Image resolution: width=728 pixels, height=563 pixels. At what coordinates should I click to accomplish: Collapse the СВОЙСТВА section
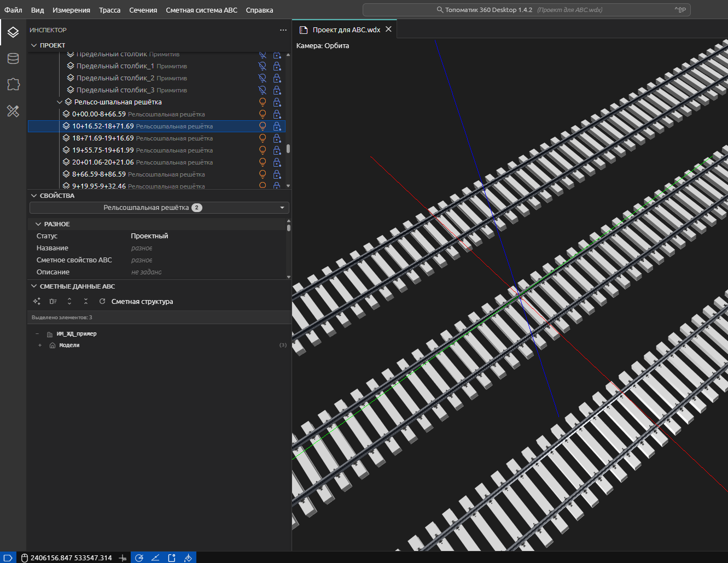pyautogui.click(x=34, y=196)
